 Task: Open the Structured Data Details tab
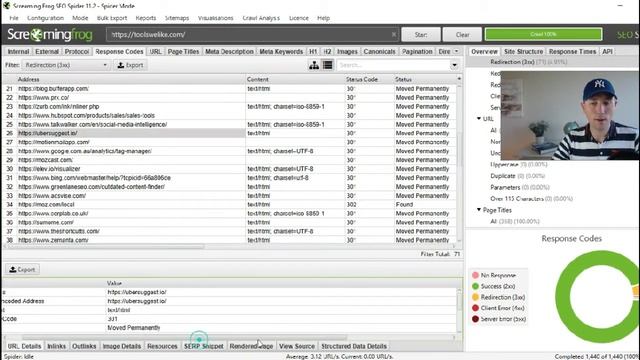pos(354,346)
